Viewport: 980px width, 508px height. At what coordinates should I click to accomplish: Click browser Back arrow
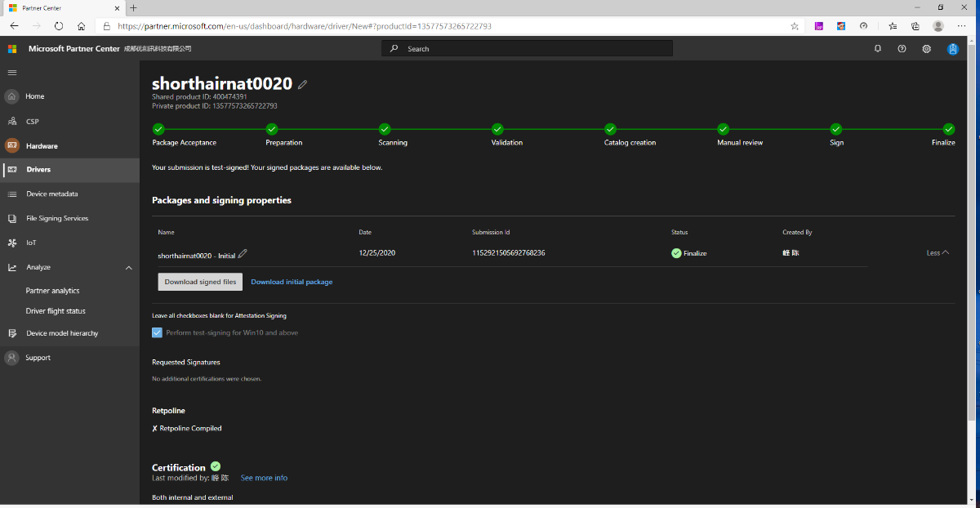pos(14,26)
